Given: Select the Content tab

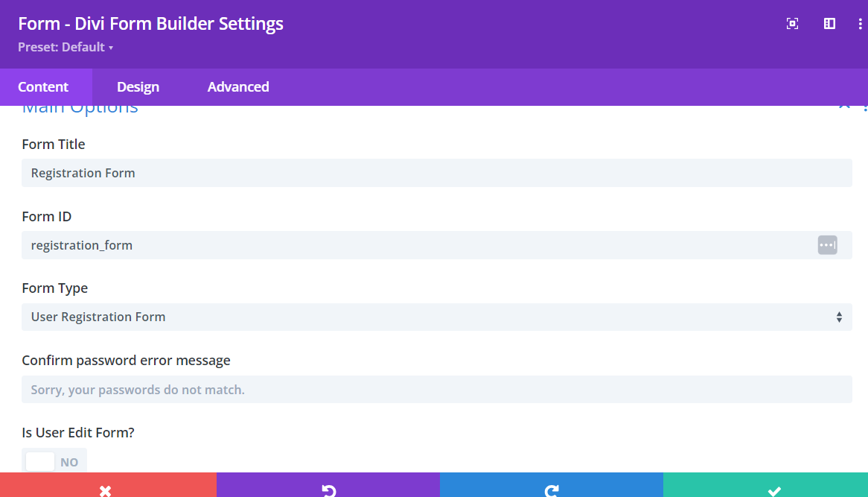Looking at the screenshot, I should click(45, 86).
